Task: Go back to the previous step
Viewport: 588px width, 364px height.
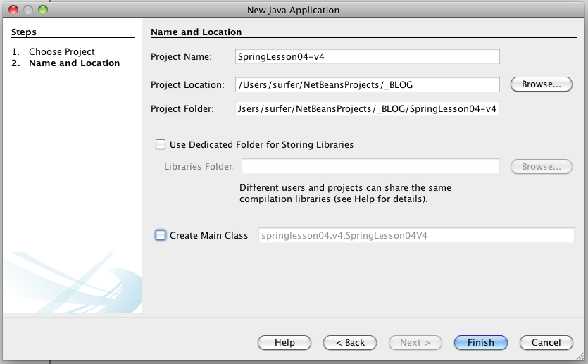Action: (350, 343)
